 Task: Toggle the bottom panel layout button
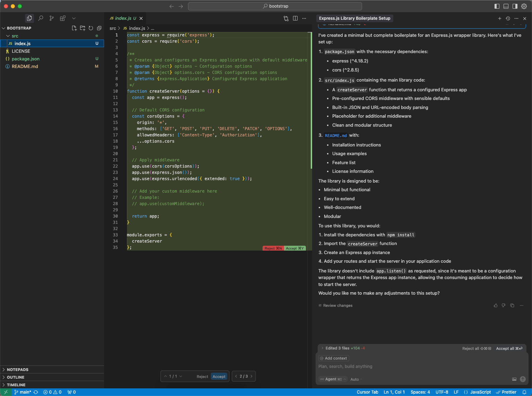click(506, 6)
